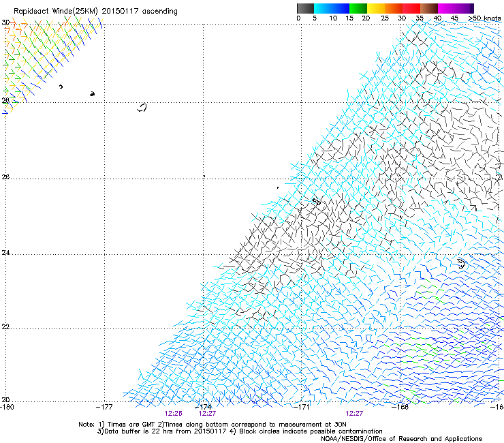Click the latitude label '24'

[5, 253]
